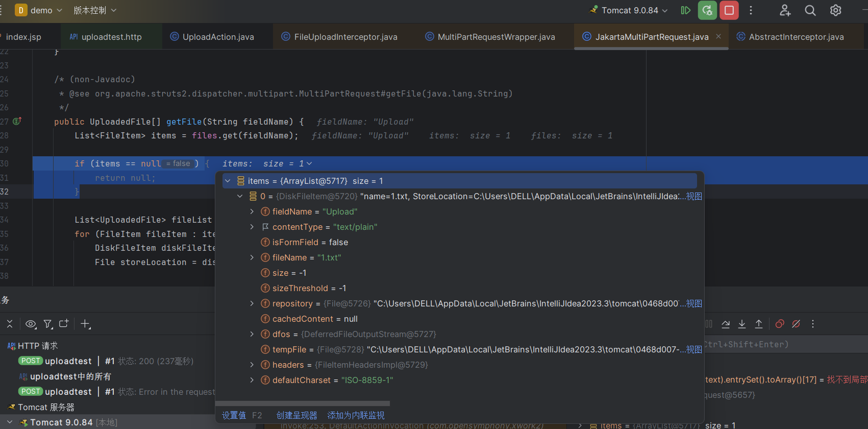The height and width of the screenshot is (429, 868).
Task: Click the 设置值 link
Action: point(234,415)
